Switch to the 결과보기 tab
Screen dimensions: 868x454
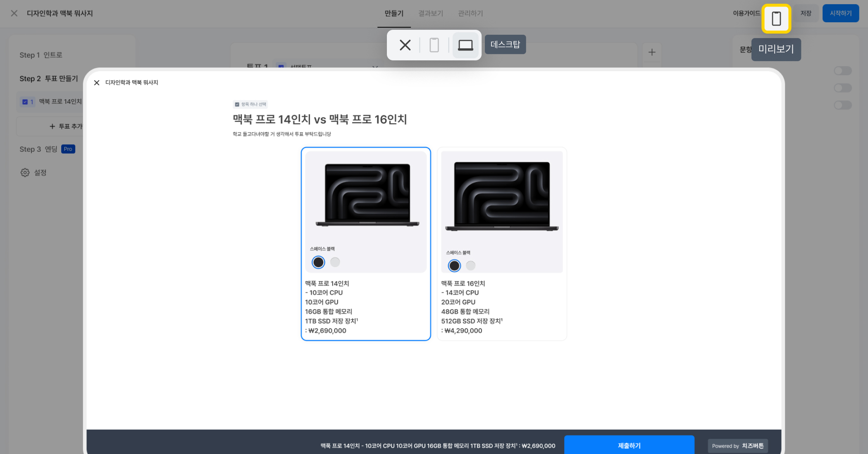(x=430, y=13)
